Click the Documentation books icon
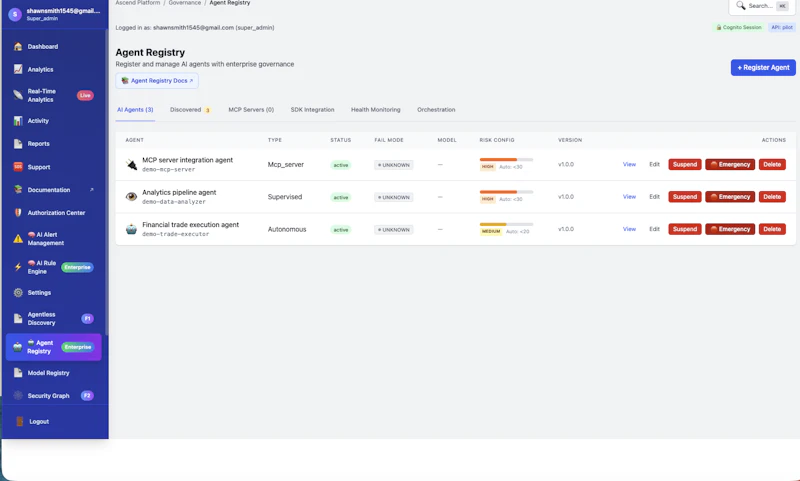Screen dimensions: 800x481 coord(18,190)
